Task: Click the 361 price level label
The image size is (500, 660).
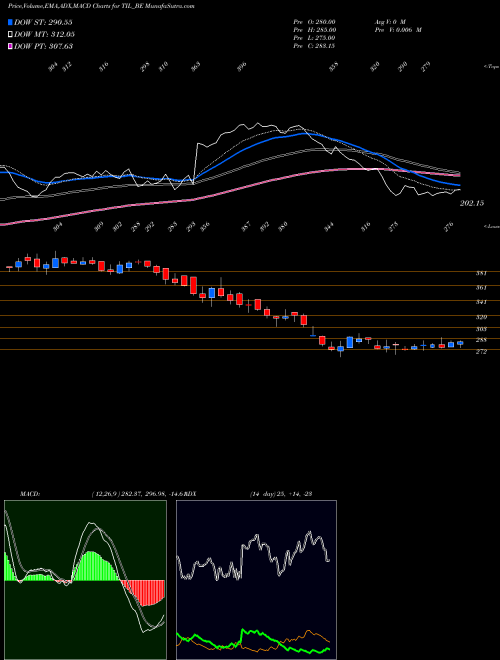Action: 481,288
